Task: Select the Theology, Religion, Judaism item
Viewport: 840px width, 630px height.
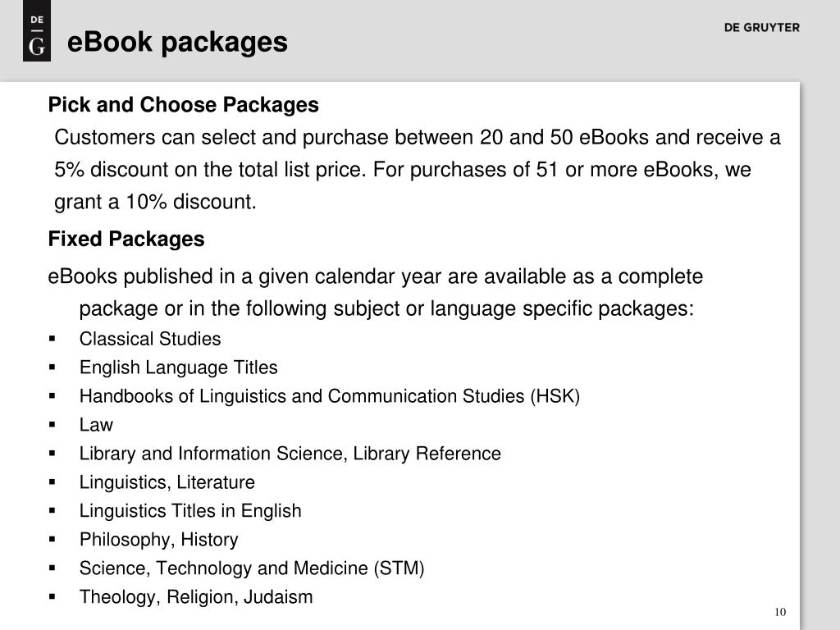Action: (x=196, y=597)
